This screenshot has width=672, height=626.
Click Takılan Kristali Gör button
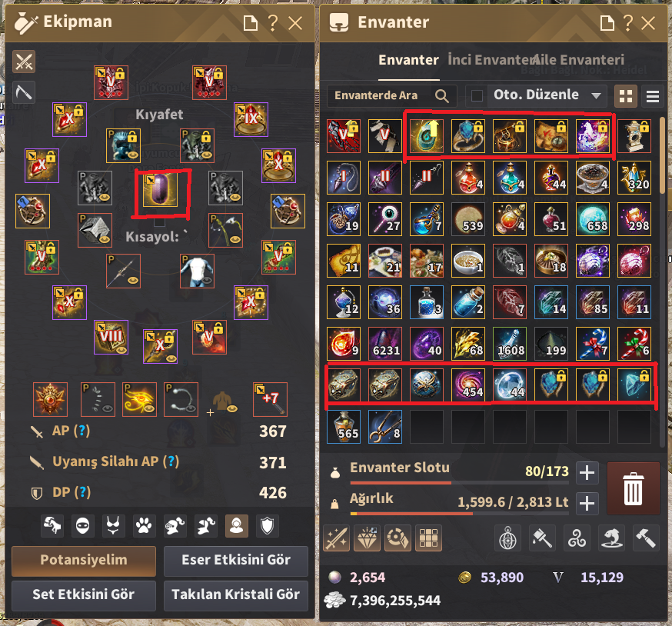point(236,595)
